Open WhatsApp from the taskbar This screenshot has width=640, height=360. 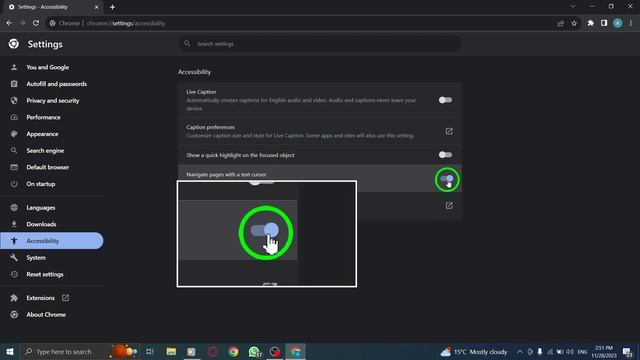tap(254, 351)
